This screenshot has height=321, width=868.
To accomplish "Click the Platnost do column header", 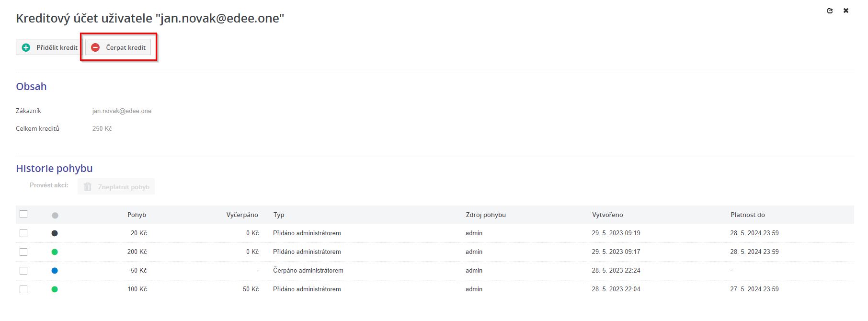I will click(747, 215).
